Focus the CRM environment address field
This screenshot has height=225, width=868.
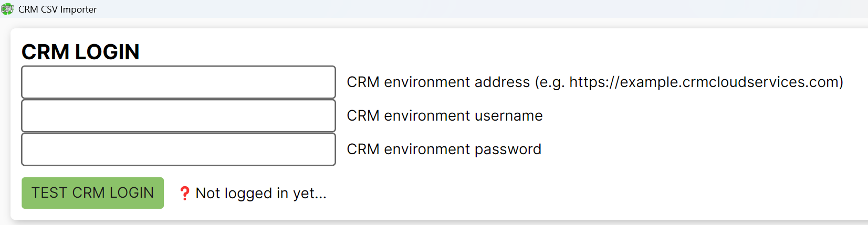tap(179, 82)
